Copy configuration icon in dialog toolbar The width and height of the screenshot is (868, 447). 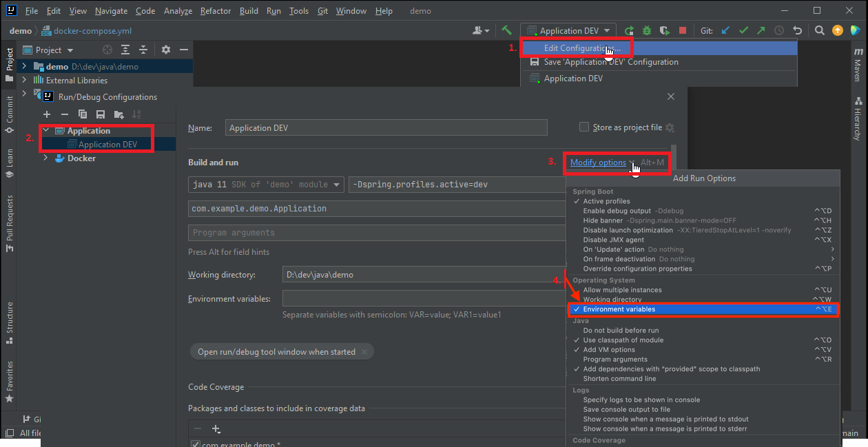pyautogui.click(x=83, y=114)
